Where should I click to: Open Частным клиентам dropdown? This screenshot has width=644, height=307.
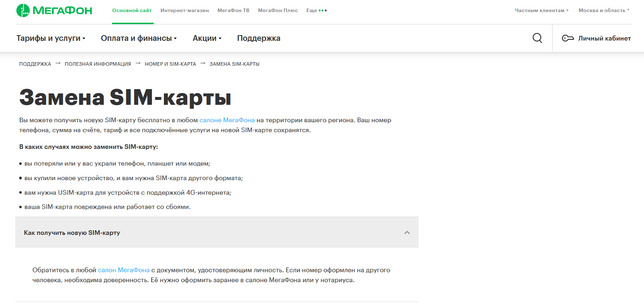tap(542, 10)
